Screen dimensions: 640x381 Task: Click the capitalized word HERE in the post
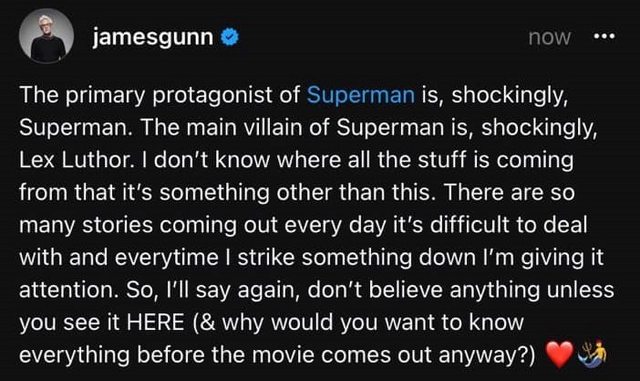(x=156, y=322)
